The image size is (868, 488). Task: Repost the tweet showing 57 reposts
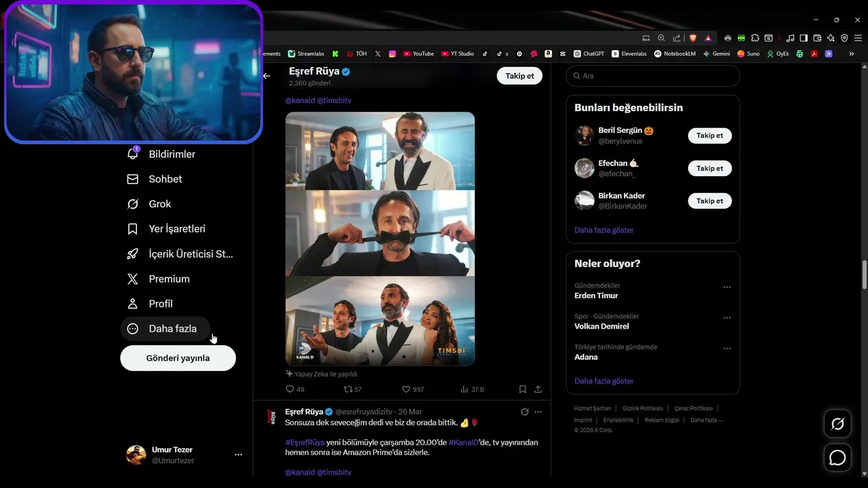(x=353, y=390)
